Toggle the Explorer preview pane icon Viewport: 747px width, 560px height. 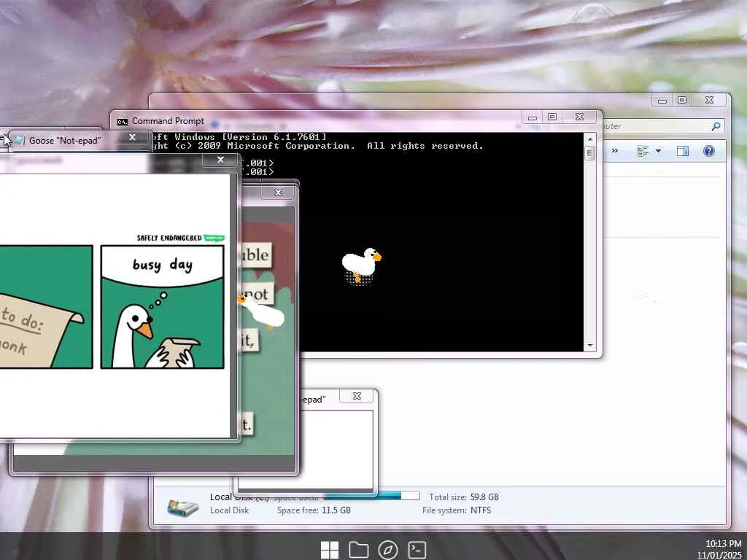(x=683, y=152)
